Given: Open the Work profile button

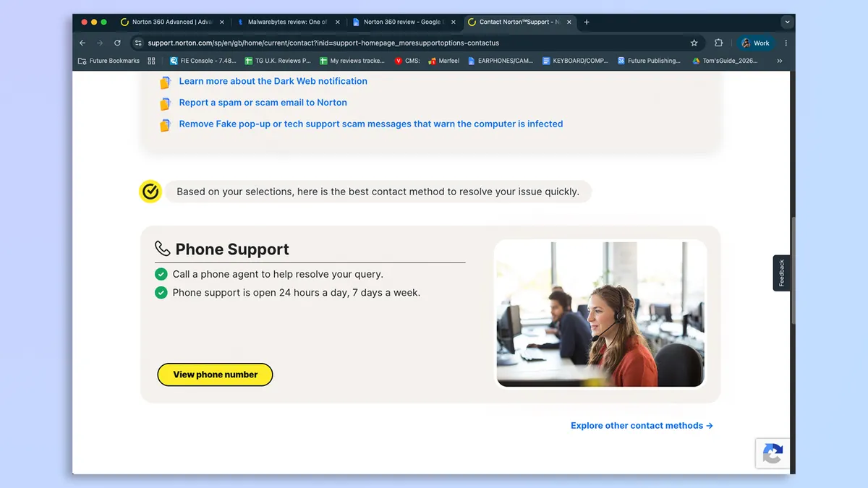Looking at the screenshot, I should coord(755,43).
